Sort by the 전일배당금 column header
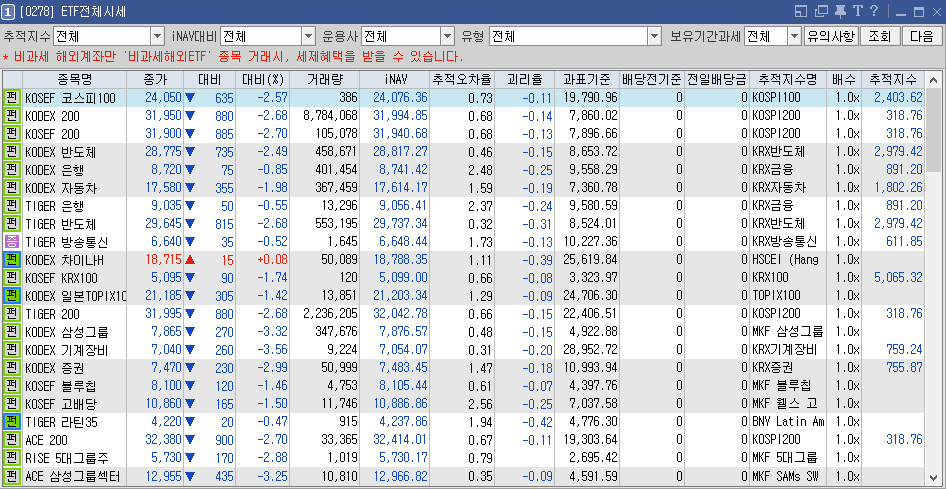Viewport: 946px width, 489px height. pos(717,80)
